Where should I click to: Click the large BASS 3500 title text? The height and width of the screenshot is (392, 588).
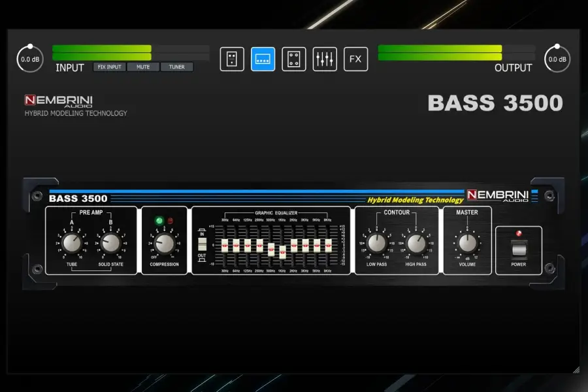pyautogui.click(x=495, y=103)
